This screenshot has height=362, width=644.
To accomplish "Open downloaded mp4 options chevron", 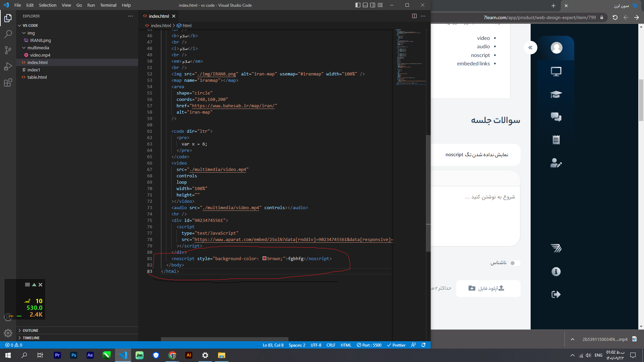I will (x=573, y=339).
